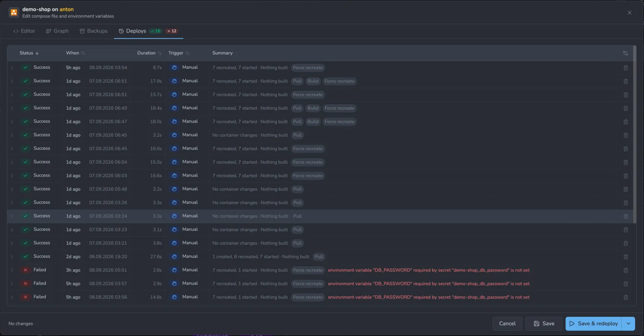Click the Pull tag on 27.8s deploy

tap(319, 257)
